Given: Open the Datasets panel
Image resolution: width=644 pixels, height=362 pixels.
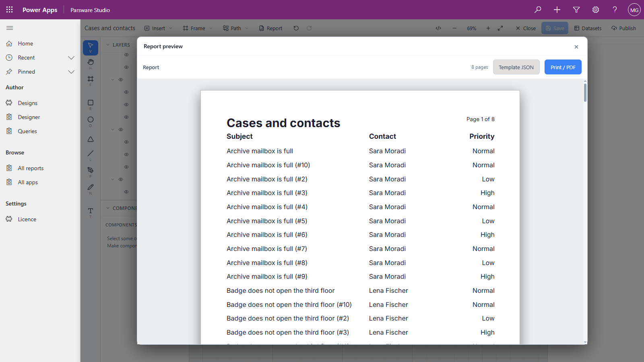Looking at the screenshot, I should (588, 28).
